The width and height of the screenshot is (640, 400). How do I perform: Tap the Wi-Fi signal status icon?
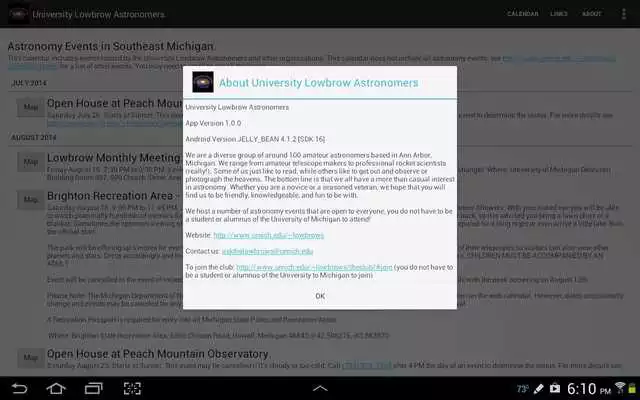(620, 388)
